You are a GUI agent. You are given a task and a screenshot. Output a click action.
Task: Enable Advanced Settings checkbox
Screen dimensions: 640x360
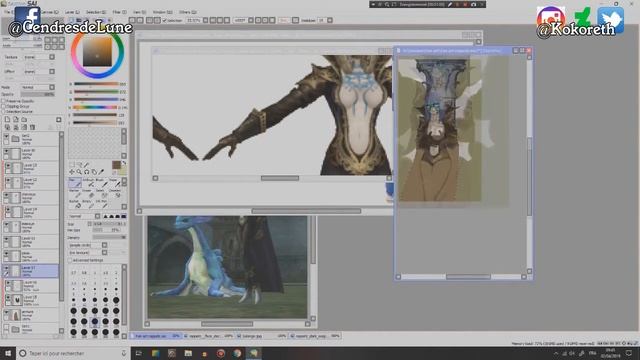click(70, 260)
